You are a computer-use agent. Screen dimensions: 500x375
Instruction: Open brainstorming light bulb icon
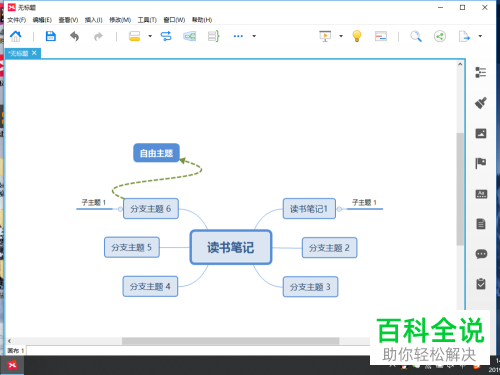pyautogui.click(x=357, y=36)
